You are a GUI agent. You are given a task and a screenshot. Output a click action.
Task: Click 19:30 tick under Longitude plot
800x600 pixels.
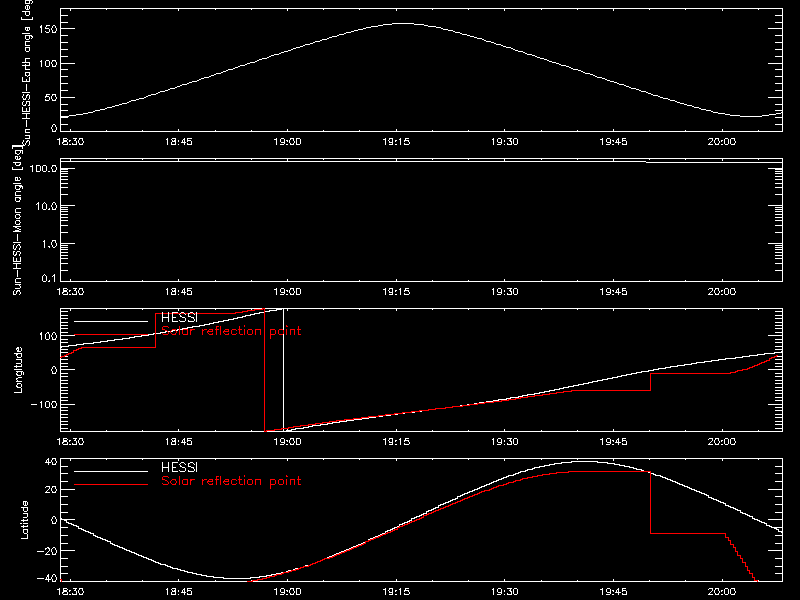[x=505, y=441]
